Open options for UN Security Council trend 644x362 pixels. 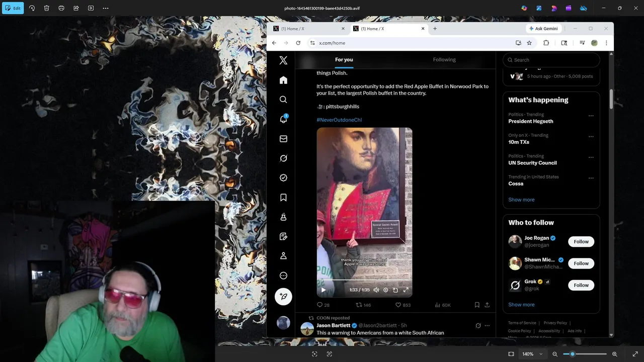pos(591,157)
